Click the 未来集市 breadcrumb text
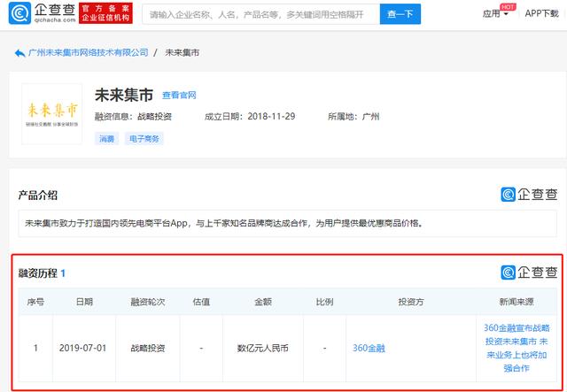This screenshot has width=567, height=392. click(182, 53)
